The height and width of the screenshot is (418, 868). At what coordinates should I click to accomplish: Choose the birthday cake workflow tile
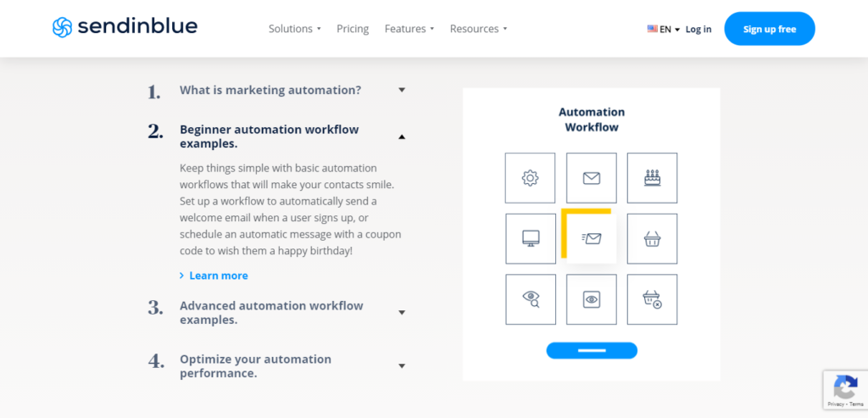pyautogui.click(x=652, y=178)
